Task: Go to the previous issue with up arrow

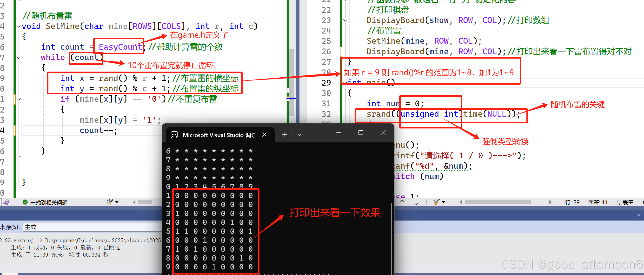Action: click(402, 202)
